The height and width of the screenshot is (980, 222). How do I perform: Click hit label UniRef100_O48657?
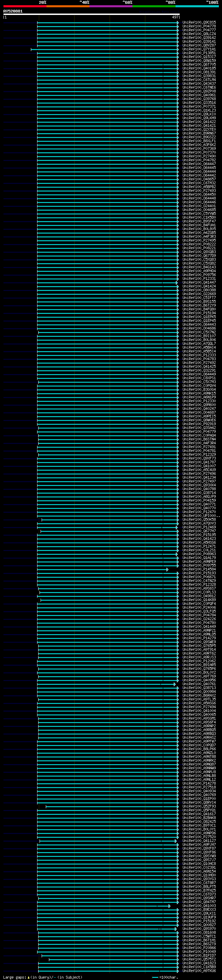coord(199,179)
